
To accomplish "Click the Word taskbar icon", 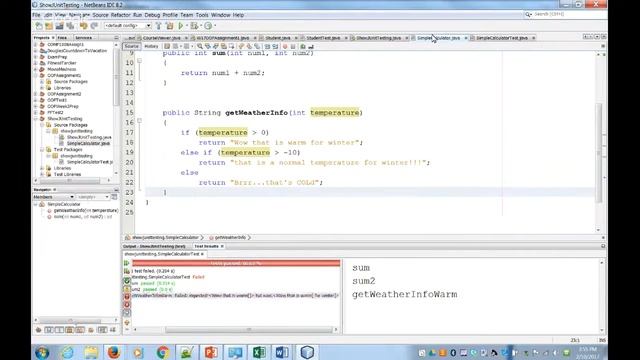I will [282, 352].
